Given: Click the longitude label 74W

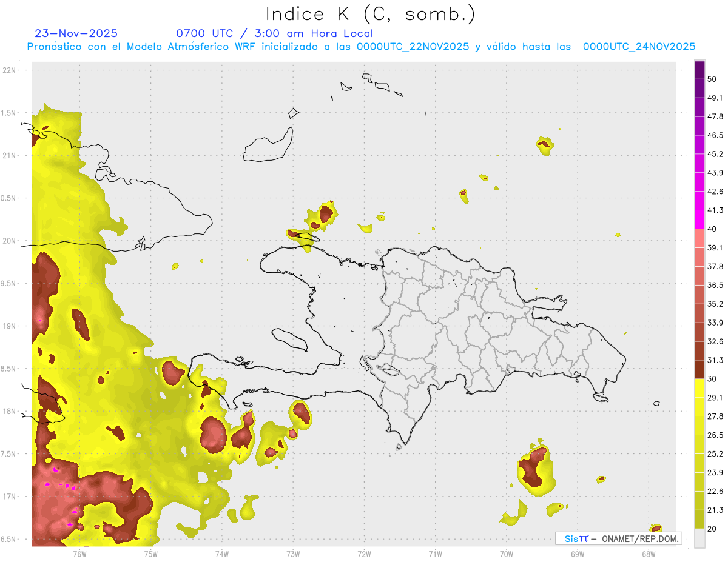Looking at the screenshot, I should (222, 554).
